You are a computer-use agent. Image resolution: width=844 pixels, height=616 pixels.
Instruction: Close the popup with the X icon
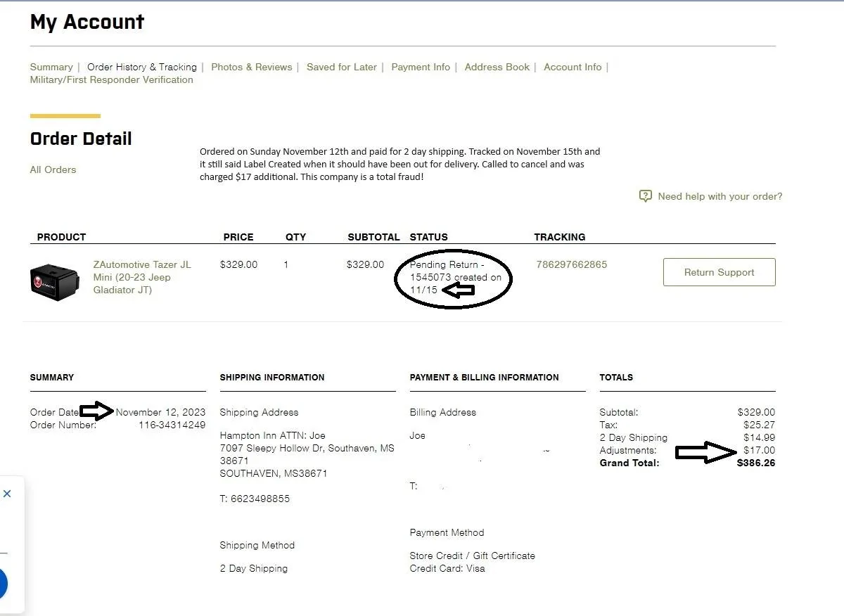[7, 494]
